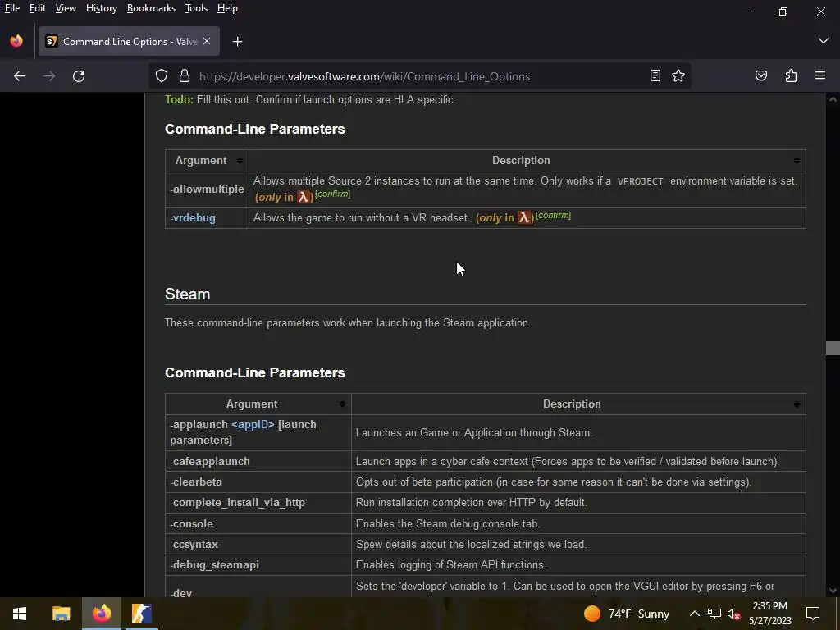Viewport: 840px width, 630px height.
Task: Close the Command Line Options tab
Action: tap(207, 41)
